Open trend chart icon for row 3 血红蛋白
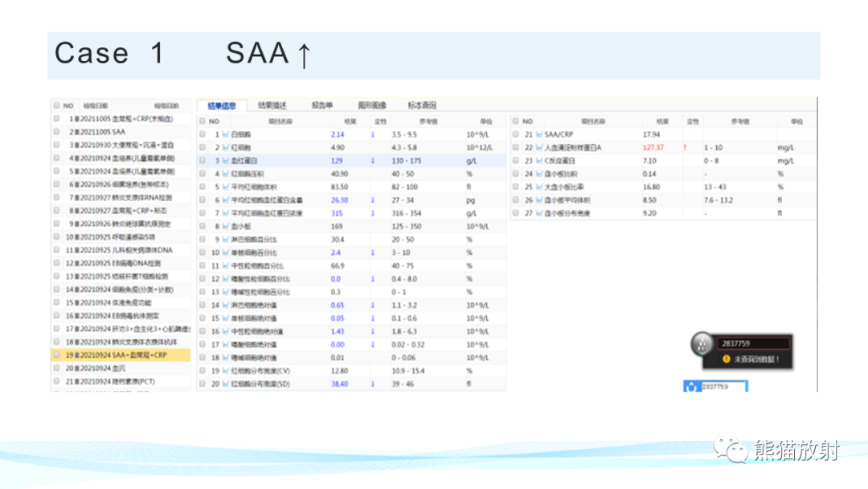Image resolution: width=868 pixels, height=489 pixels. (226, 161)
